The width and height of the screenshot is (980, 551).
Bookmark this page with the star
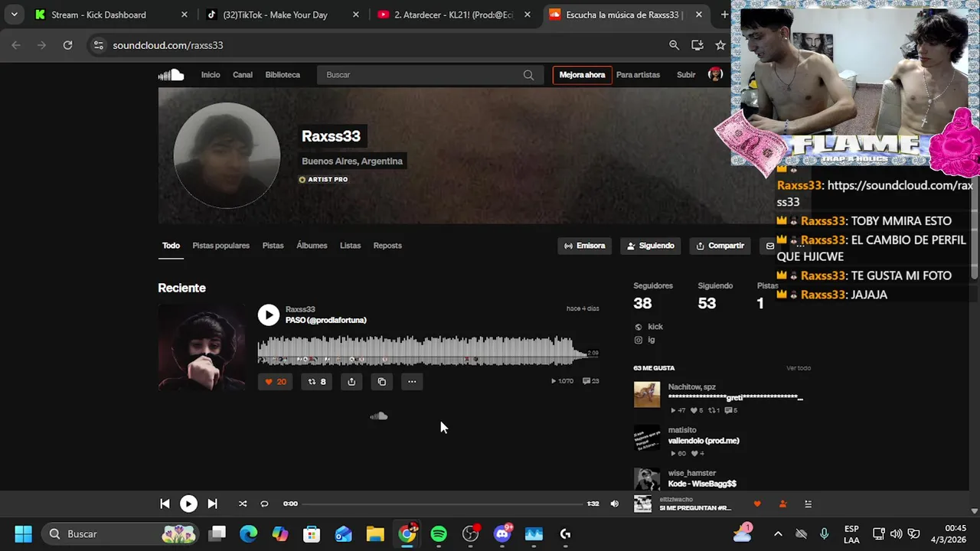point(720,45)
